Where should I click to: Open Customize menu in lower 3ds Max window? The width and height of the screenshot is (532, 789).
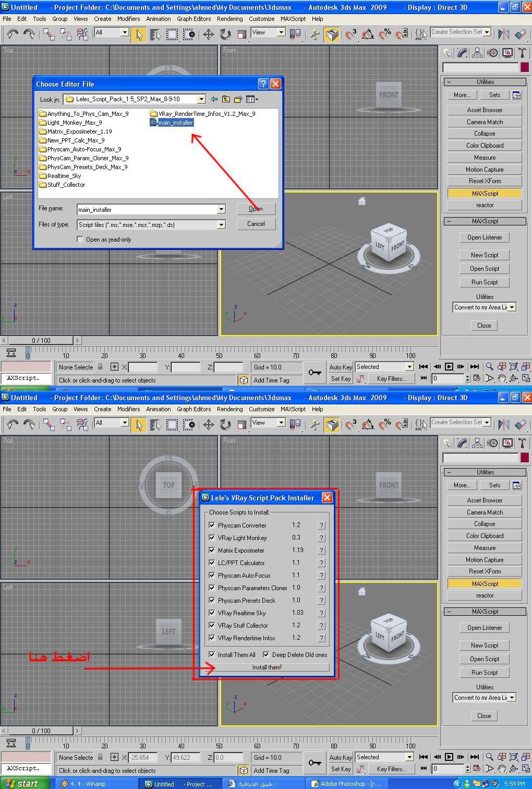[x=262, y=409]
